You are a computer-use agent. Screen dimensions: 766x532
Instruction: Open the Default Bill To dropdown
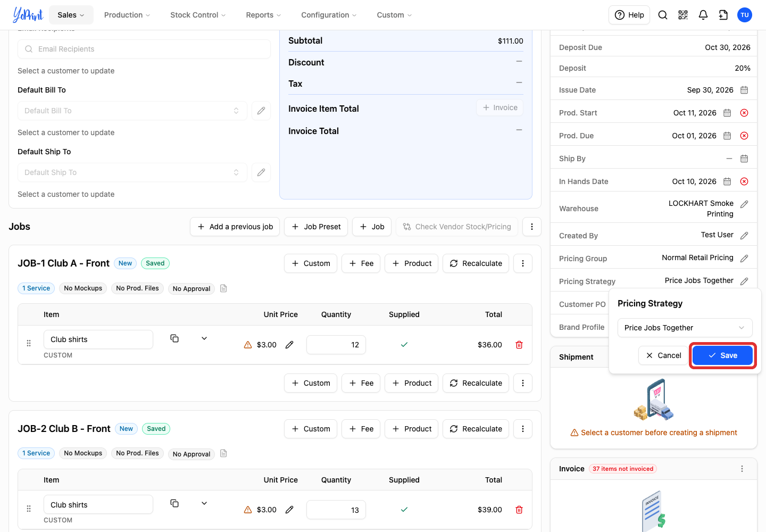132,111
